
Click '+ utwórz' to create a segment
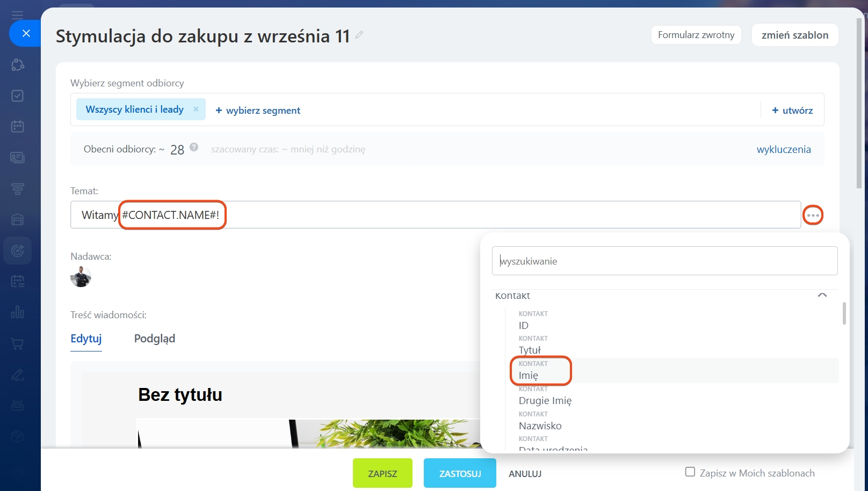792,111
